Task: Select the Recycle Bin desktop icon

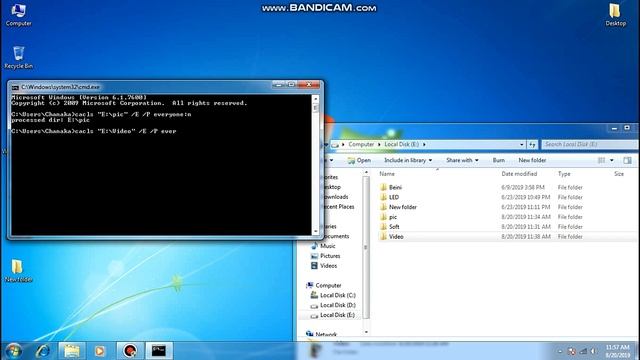Action: tap(18, 58)
